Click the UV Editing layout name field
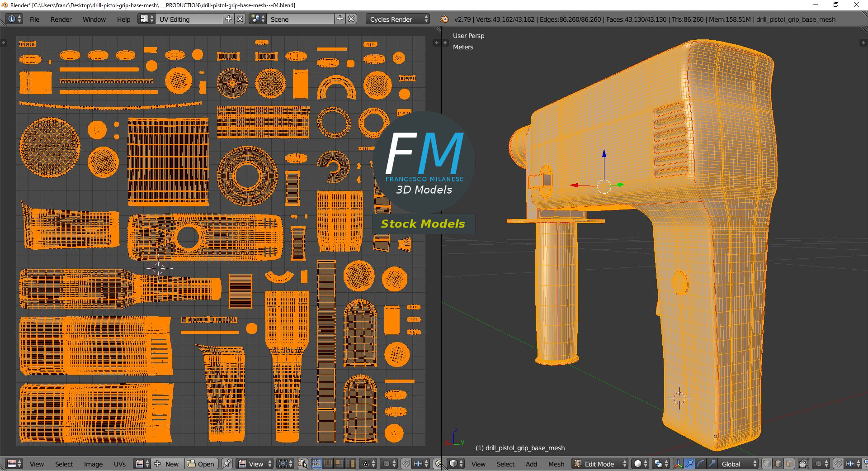This screenshot has width=868, height=471. click(189, 19)
